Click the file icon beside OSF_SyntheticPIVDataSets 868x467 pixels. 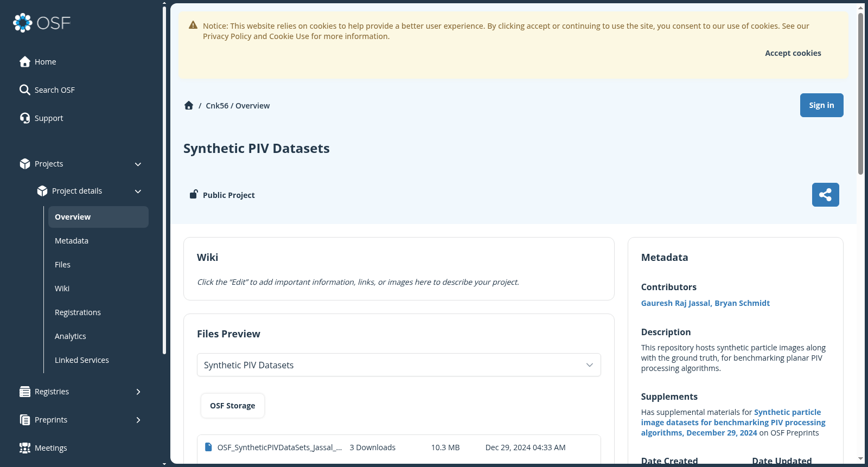[208, 447]
